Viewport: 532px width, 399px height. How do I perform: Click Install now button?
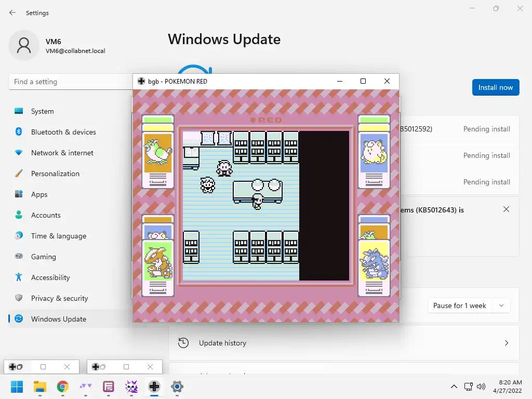(495, 87)
